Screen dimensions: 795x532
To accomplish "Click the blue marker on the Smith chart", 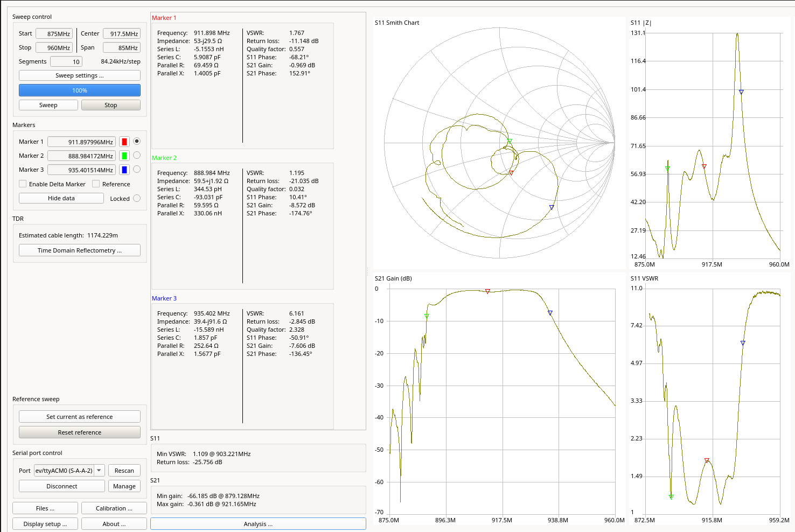I will click(x=552, y=207).
